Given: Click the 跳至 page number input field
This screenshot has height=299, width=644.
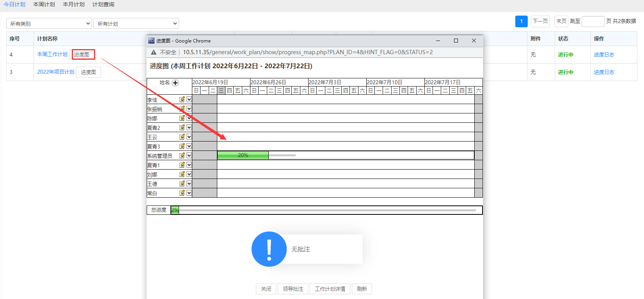Looking at the screenshot, I should coord(593,21).
